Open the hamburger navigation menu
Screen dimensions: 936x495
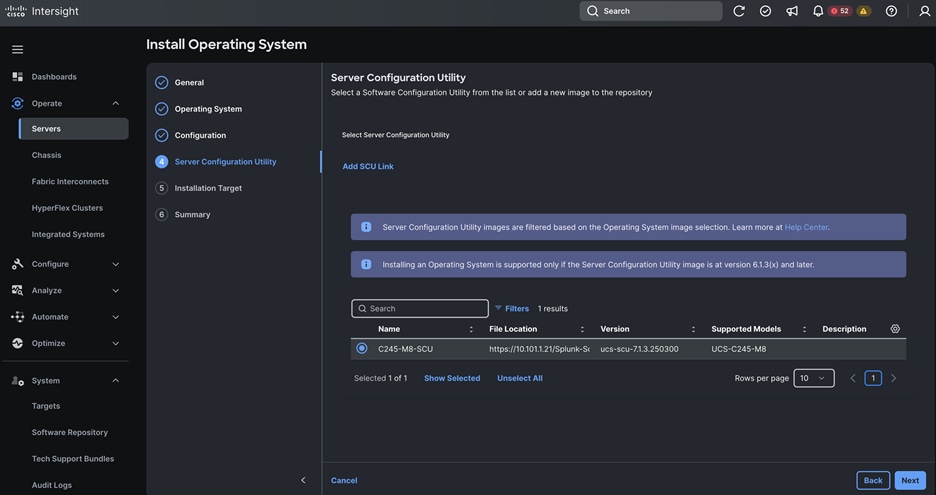click(17, 50)
